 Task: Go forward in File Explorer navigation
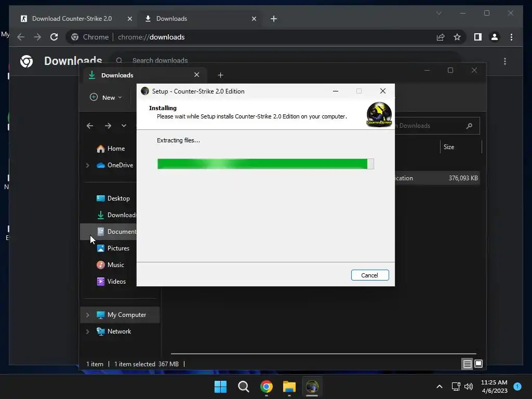(108, 126)
